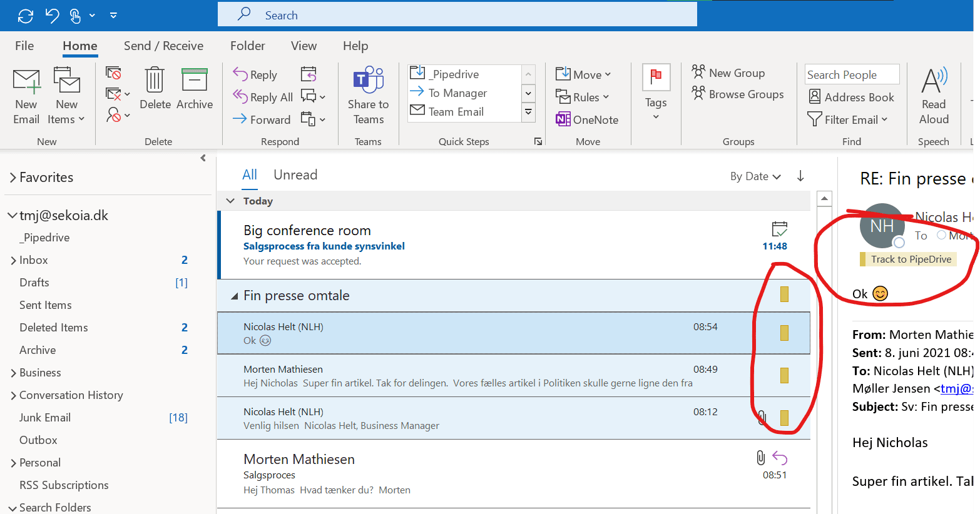The image size is (980, 514).
Task: Open the By Date sort dropdown
Action: click(755, 176)
